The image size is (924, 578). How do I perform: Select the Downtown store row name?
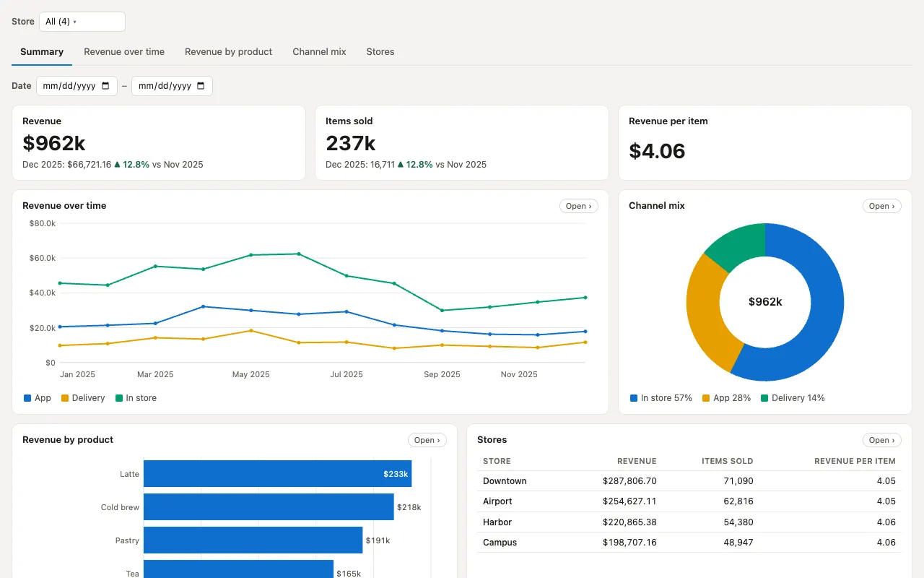[x=505, y=481]
